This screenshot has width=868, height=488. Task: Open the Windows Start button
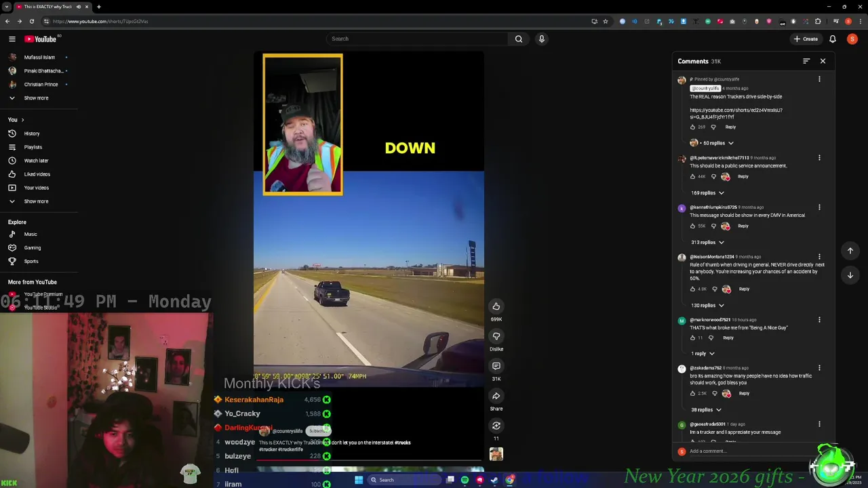pos(359,480)
